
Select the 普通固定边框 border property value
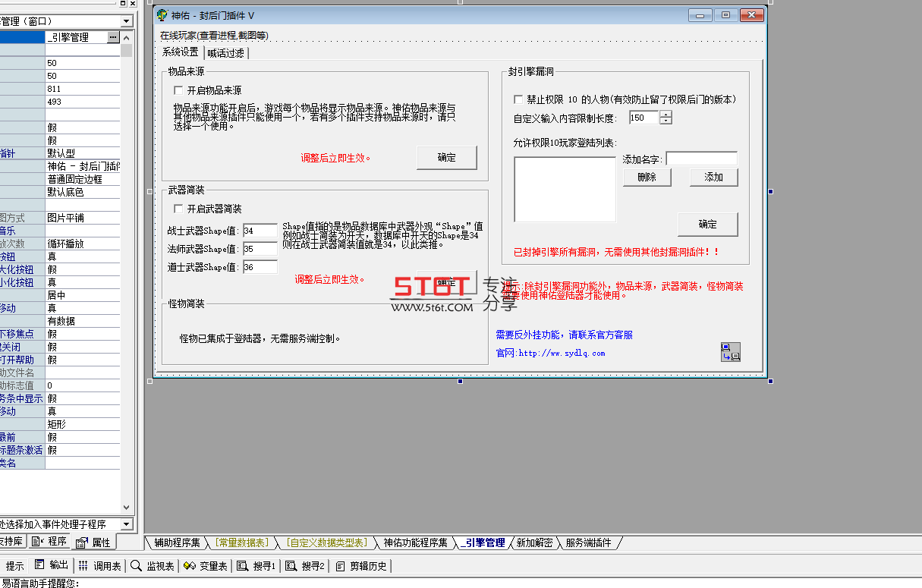pyautogui.click(x=83, y=179)
